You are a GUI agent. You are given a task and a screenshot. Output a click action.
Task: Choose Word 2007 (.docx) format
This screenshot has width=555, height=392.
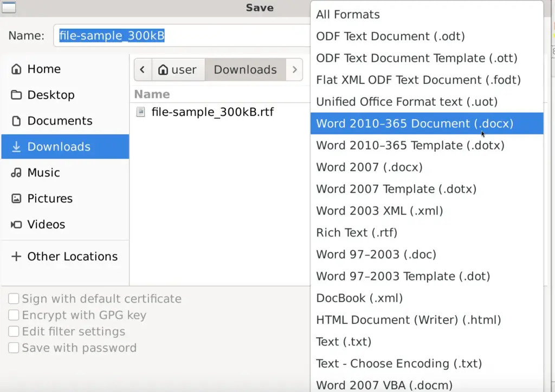(427, 167)
